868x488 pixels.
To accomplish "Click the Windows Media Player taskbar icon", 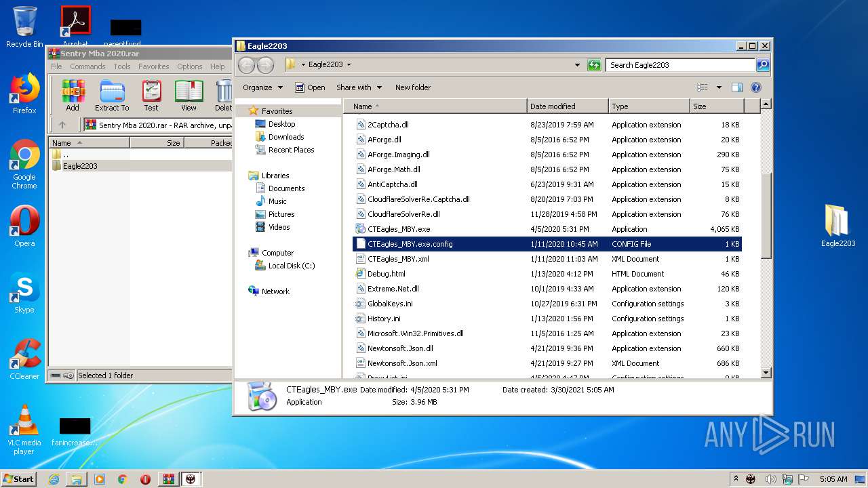I will click(x=100, y=479).
